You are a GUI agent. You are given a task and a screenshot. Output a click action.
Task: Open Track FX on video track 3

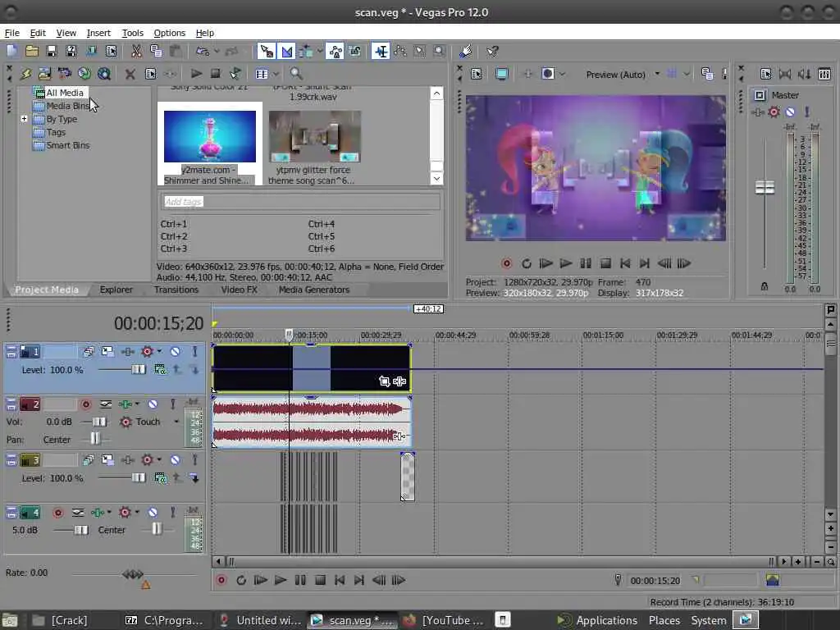coord(127,460)
